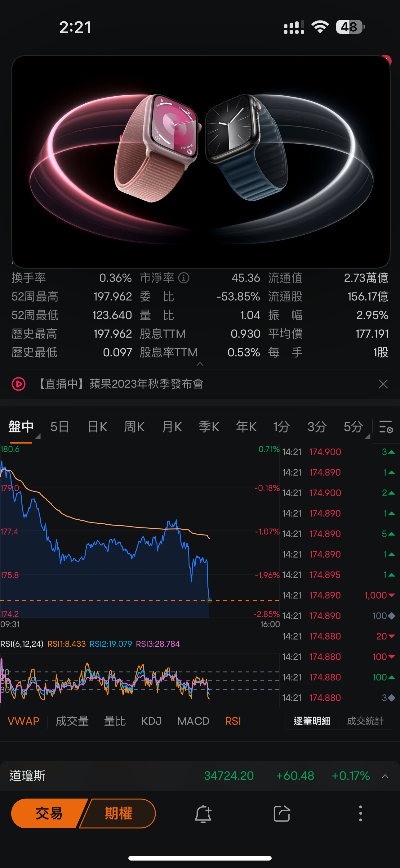400x868 pixels.
Task: Open the 盤中 dropdown triangle
Action: [38, 436]
